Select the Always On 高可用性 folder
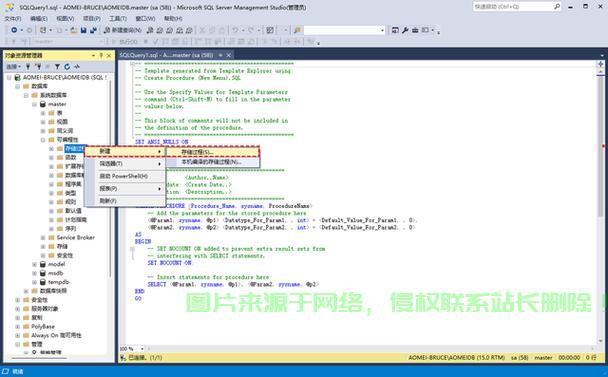Image resolution: width=608 pixels, height=377 pixels. [56, 335]
